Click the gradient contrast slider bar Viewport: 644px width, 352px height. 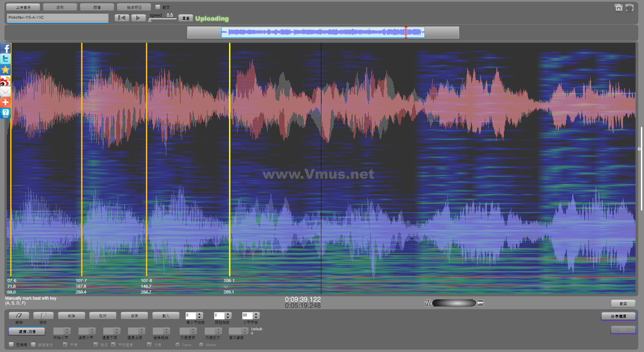click(x=454, y=303)
